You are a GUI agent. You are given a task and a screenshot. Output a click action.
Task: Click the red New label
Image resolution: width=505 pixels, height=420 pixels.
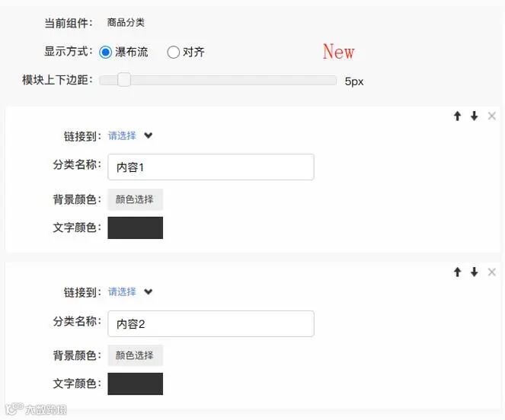(338, 52)
